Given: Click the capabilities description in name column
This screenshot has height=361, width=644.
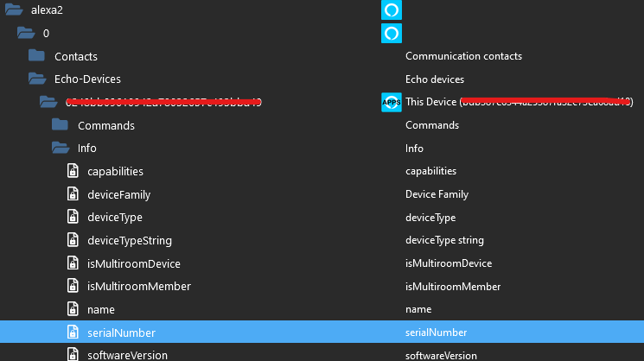Looking at the screenshot, I should point(430,171).
